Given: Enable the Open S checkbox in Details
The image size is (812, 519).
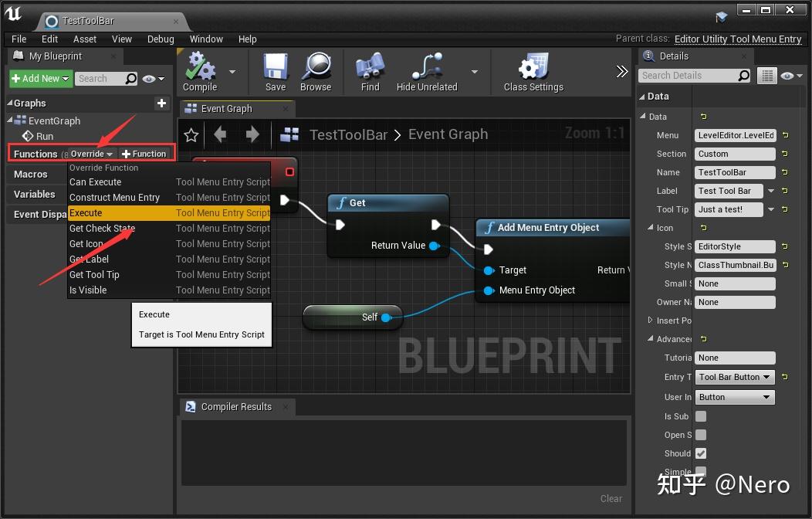Looking at the screenshot, I should click(x=700, y=435).
